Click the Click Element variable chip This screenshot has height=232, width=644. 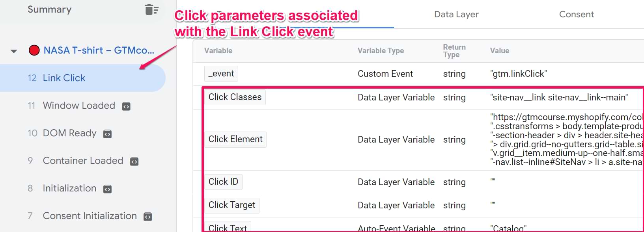click(x=235, y=139)
